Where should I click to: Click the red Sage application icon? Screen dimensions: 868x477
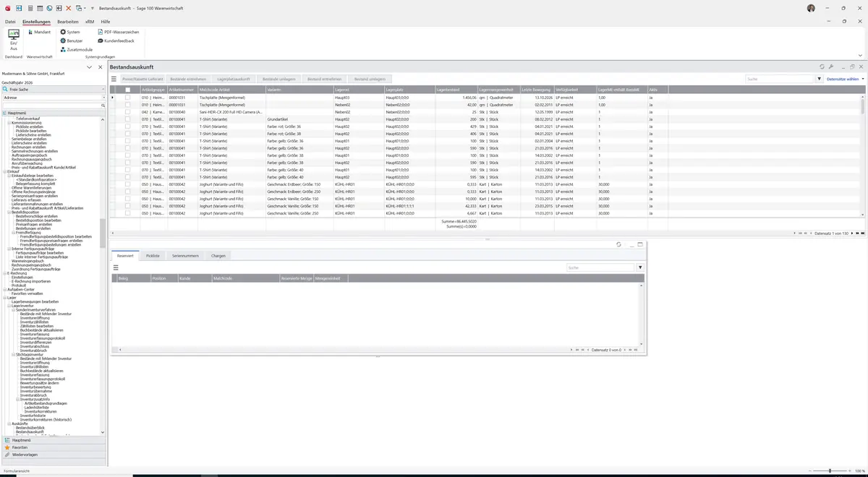(x=8, y=8)
